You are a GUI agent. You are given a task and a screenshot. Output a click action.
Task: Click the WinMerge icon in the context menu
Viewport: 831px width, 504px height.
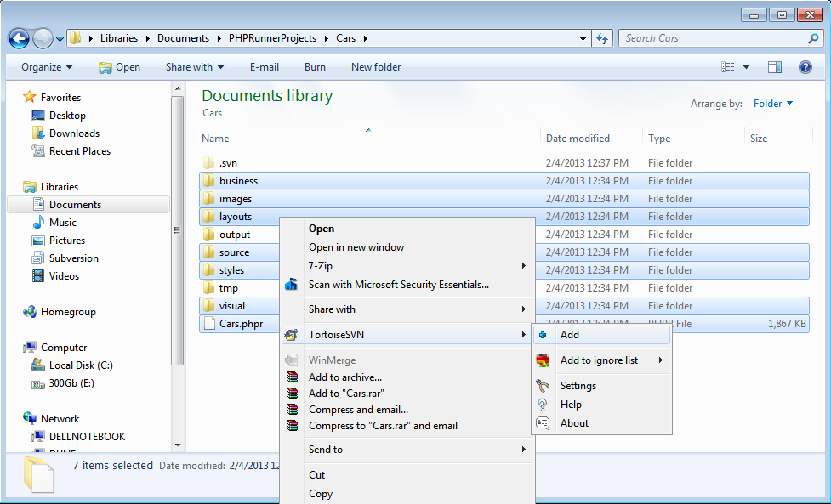click(292, 360)
